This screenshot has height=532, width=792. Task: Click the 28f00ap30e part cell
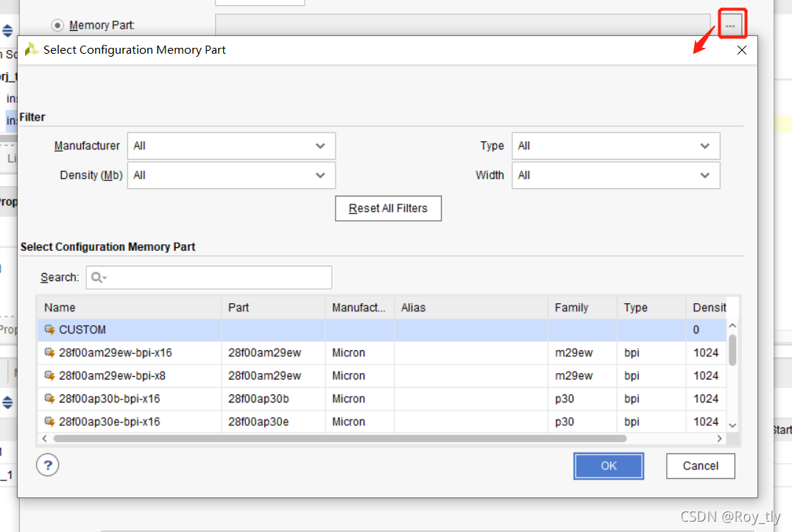coord(273,422)
